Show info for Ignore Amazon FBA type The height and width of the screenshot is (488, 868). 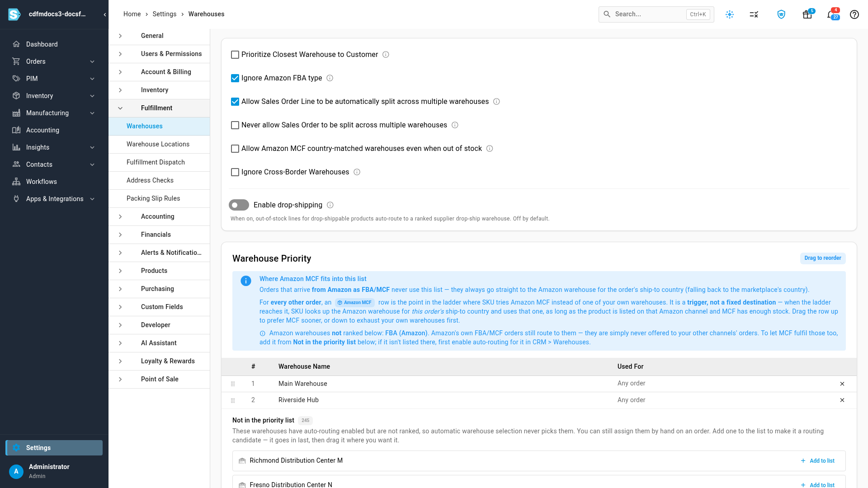tap(330, 78)
